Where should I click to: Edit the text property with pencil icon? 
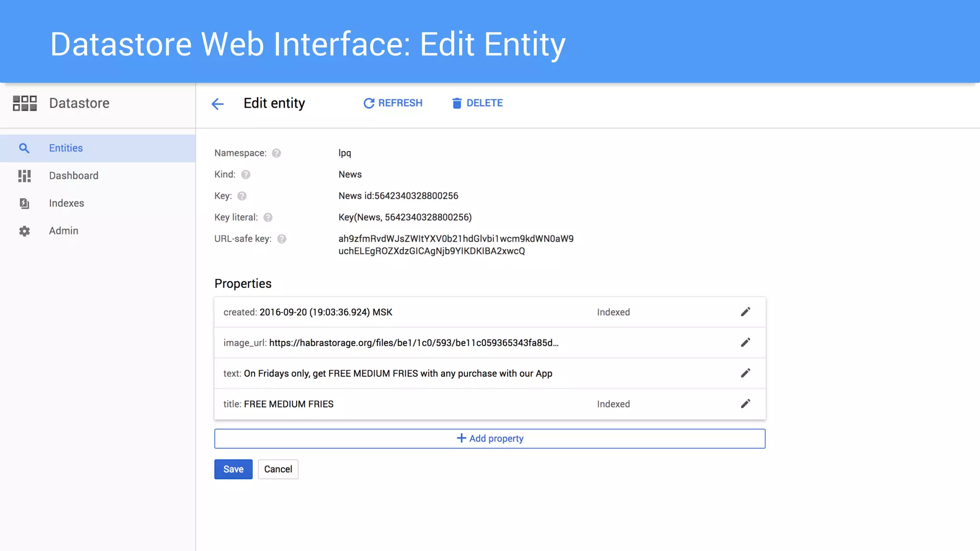point(746,373)
